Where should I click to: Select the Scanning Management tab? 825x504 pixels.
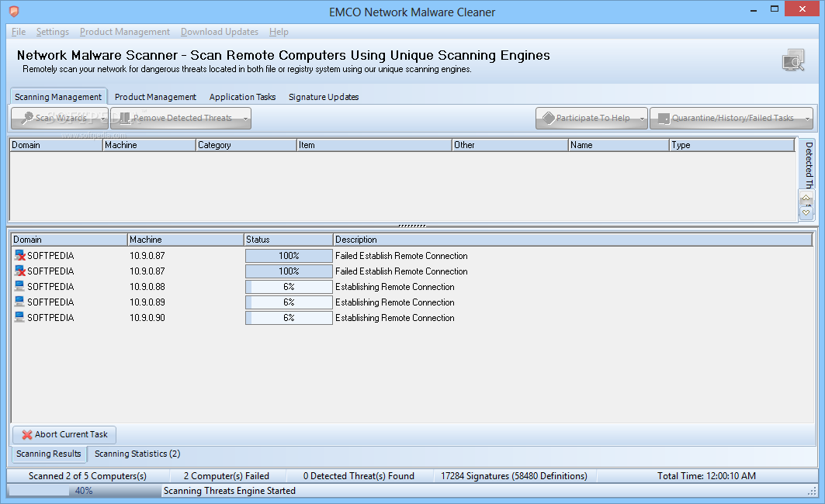[58, 97]
